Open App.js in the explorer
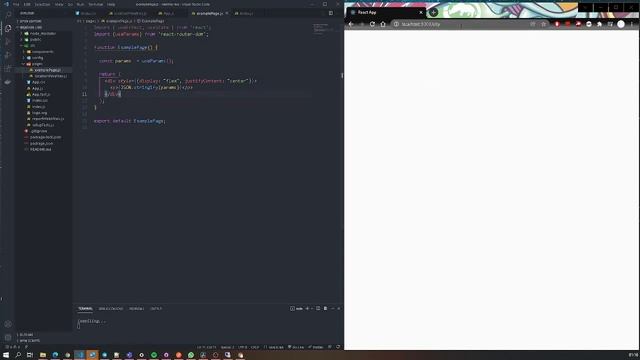This screenshot has height=360, width=640. point(37,88)
